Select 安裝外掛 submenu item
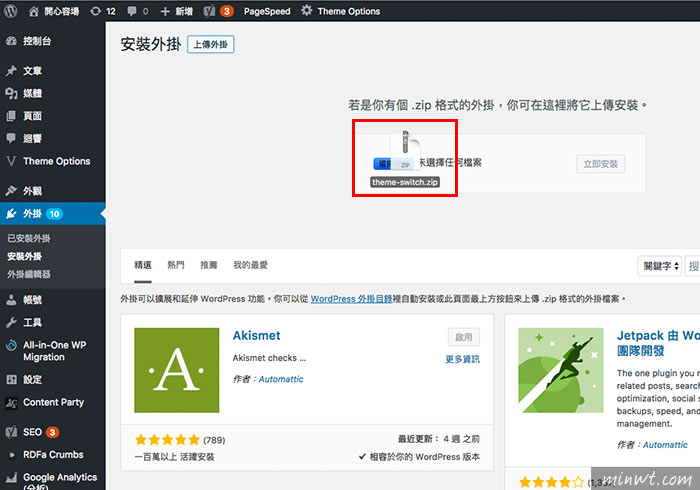Screen dimensions: 700x490 [x=25, y=256]
